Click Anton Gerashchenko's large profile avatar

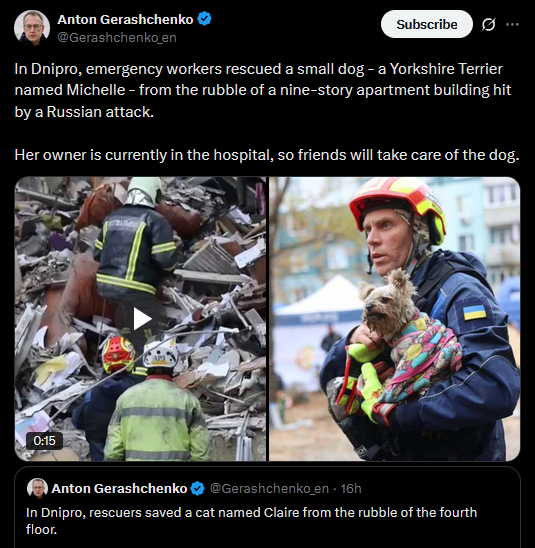tap(32, 28)
